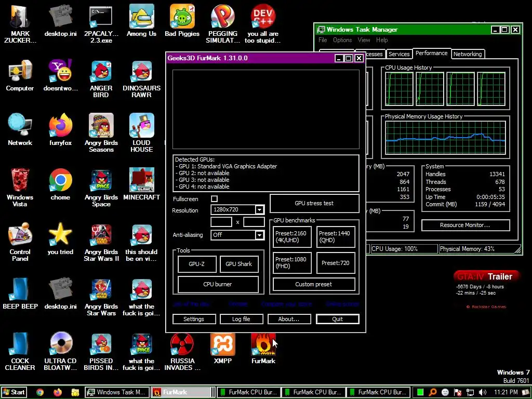This screenshot has width=532, height=399.
Task: Open the 'this should be on vi...' icon
Action: pos(141,242)
